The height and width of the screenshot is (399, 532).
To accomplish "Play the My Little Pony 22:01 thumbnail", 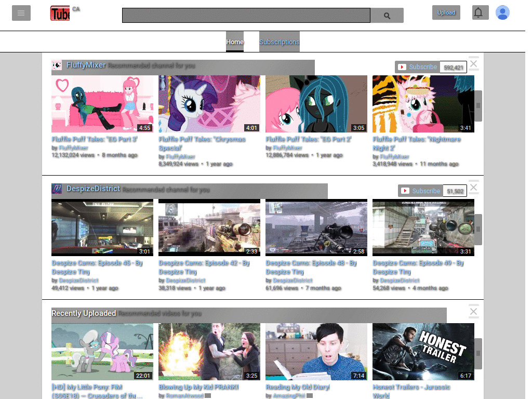I will pyautogui.click(x=102, y=352).
